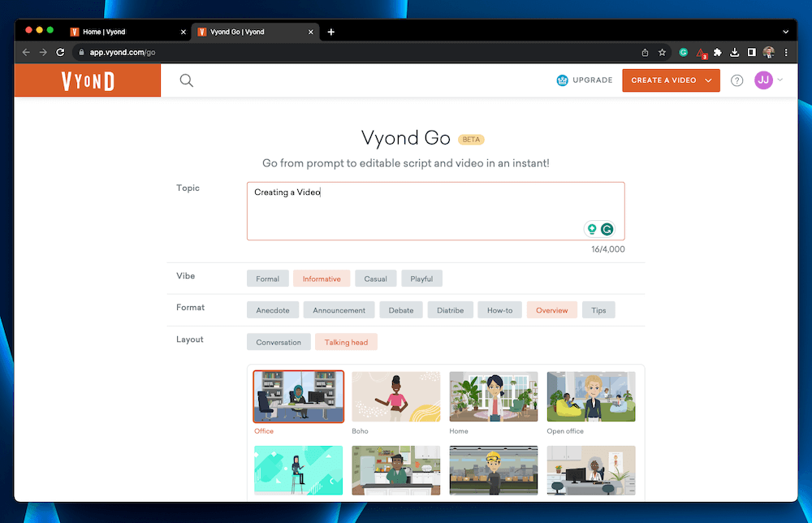Image resolution: width=812 pixels, height=523 pixels.
Task: Select the Casual vibe
Action: 375,279
